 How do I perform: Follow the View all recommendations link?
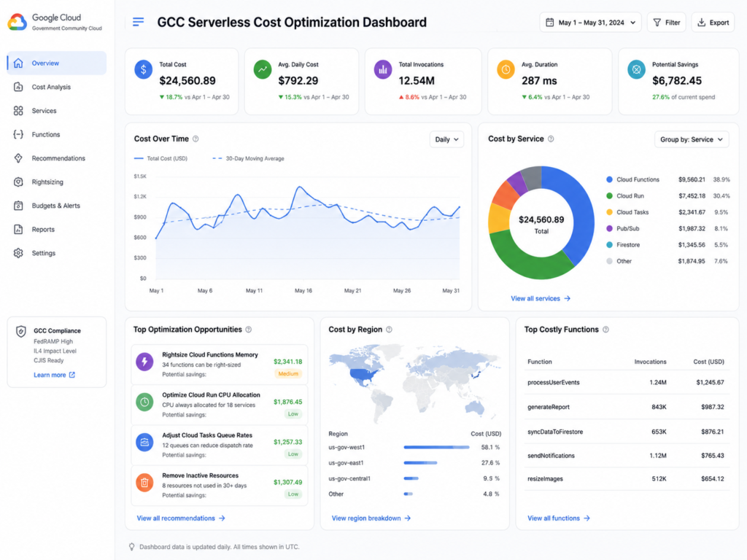tap(181, 518)
